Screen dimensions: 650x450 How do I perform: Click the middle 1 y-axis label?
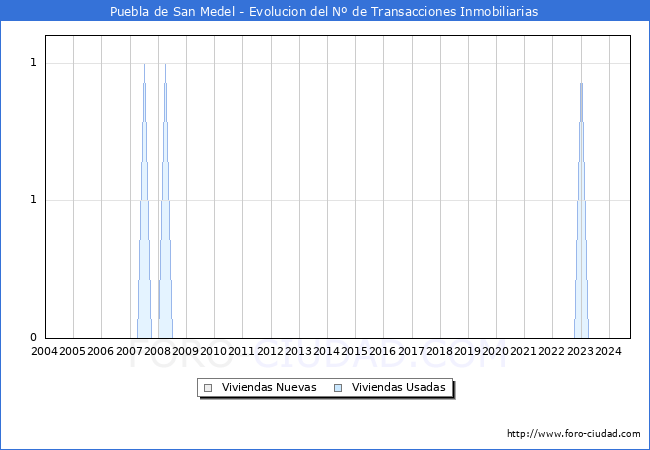coord(34,200)
